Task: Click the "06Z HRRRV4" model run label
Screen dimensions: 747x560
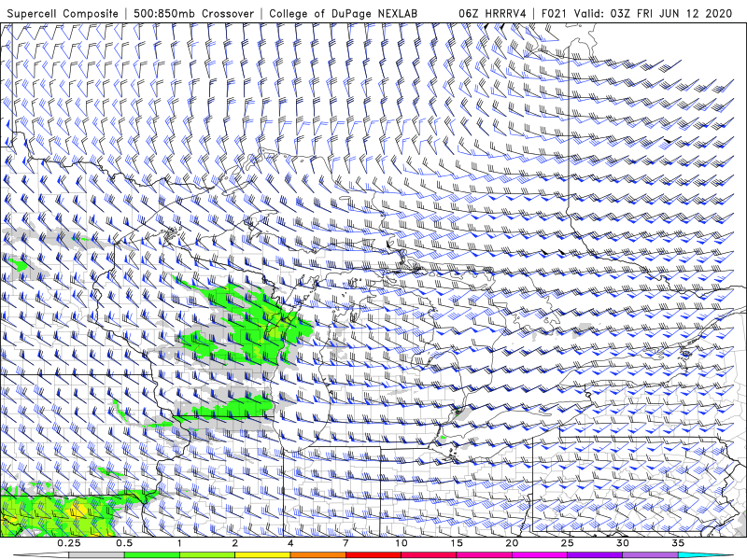Action: click(492, 13)
